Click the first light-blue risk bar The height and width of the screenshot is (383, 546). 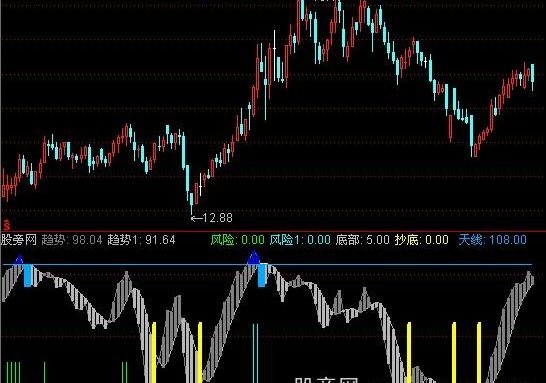(x=28, y=275)
